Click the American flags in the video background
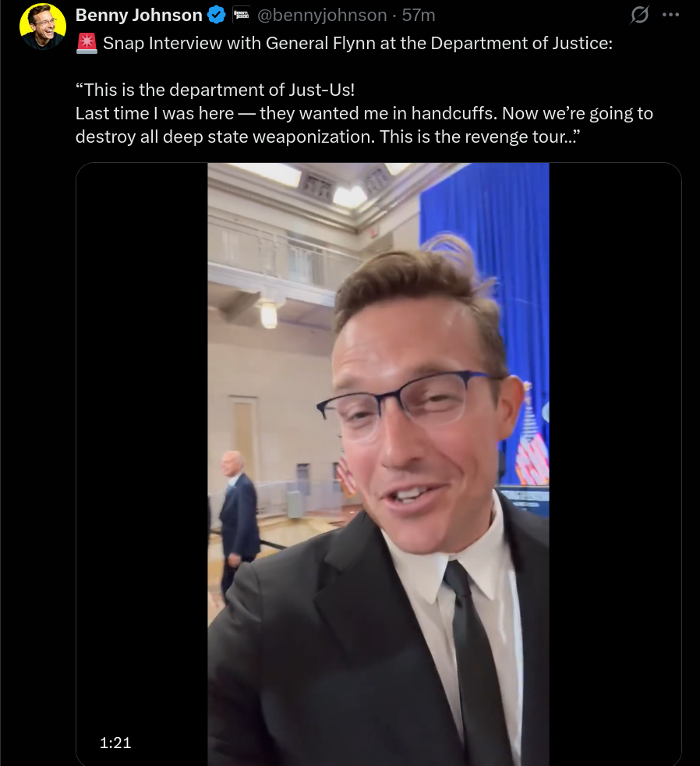This screenshot has height=766, width=700. pos(531,449)
